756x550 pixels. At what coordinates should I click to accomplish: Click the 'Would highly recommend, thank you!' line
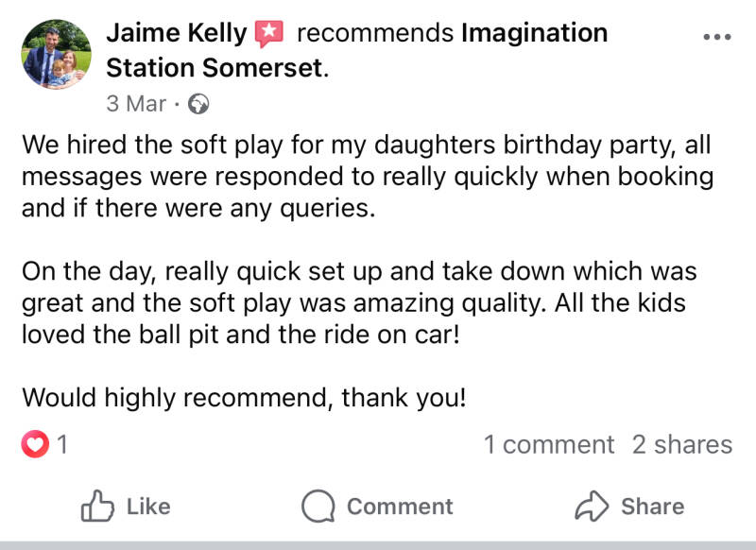click(x=244, y=397)
